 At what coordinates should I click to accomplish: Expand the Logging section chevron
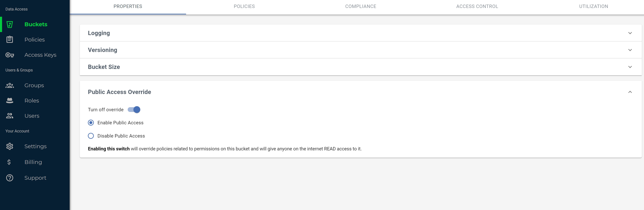pyautogui.click(x=630, y=33)
